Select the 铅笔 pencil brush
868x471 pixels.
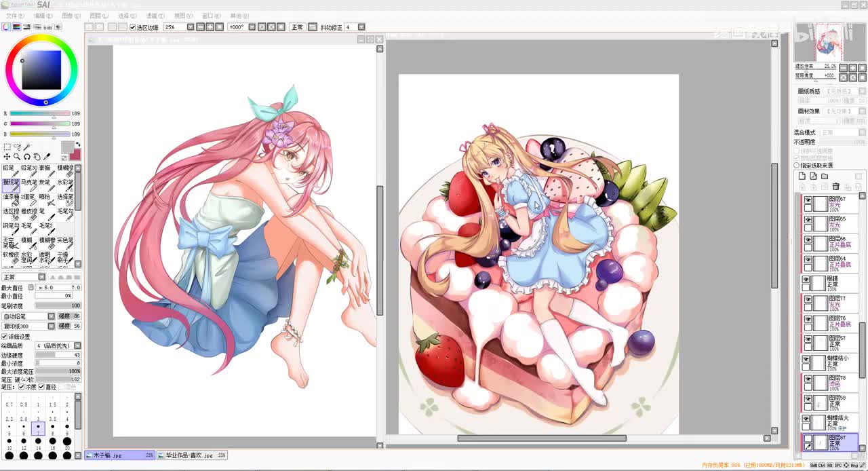(12, 171)
